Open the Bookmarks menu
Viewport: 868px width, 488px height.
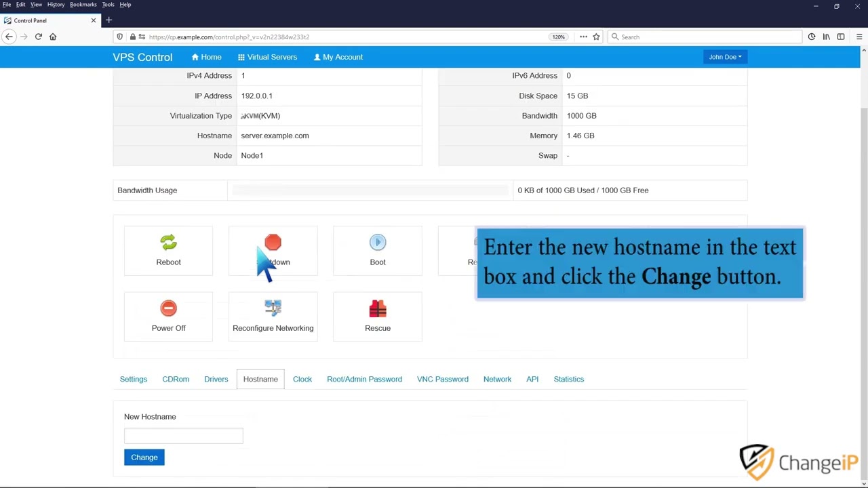pos(83,5)
